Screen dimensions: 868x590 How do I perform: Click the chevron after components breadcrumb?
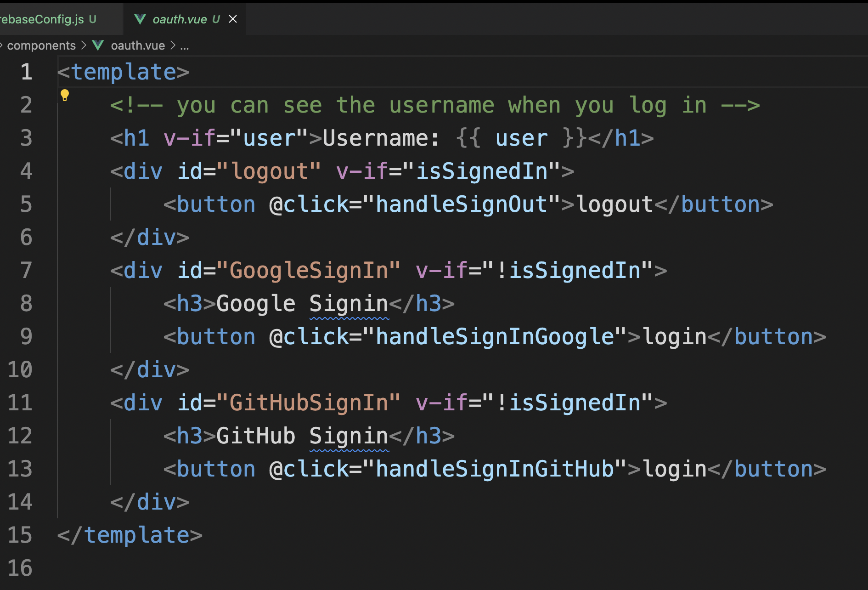(x=84, y=45)
